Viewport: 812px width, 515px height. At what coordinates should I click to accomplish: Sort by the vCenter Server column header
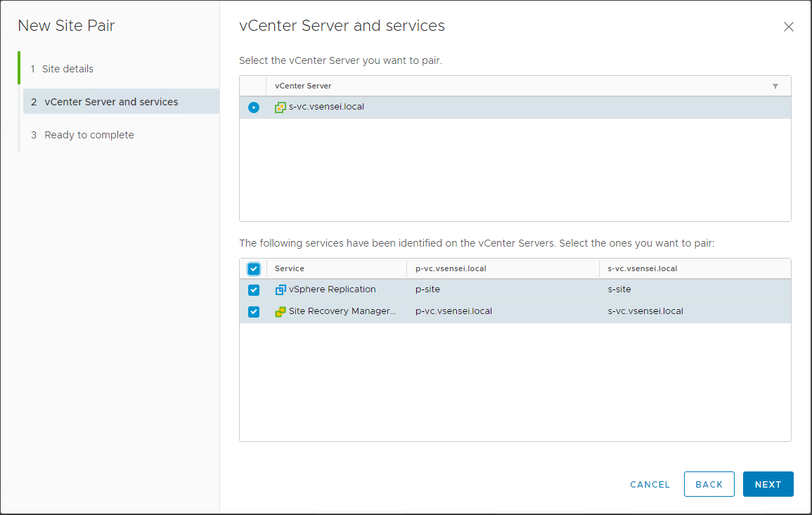(303, 86)
